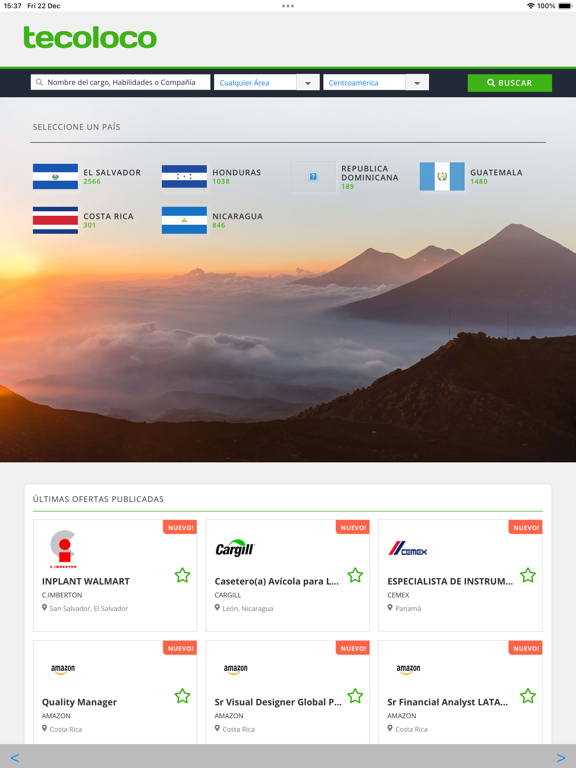576x768 pixels.
Task: Click the tecoloco logo
Action: pos(90,38)
